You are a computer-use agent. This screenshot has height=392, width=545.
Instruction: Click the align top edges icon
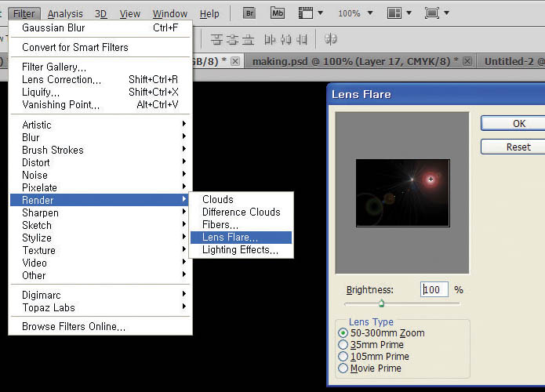point(216,39)
